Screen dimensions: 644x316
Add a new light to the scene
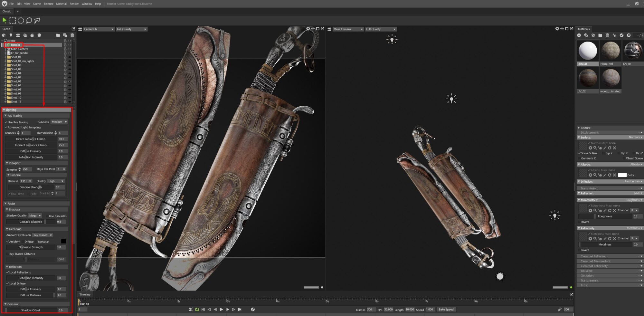point(11,35)
